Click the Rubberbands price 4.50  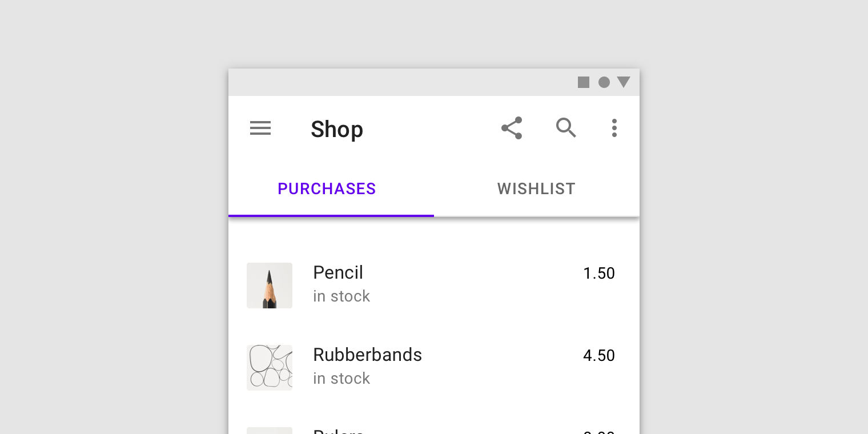(x=599, y=356)
